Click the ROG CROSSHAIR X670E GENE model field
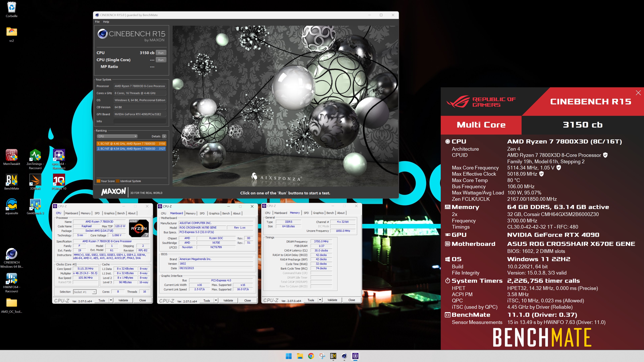 pos(202,228)
